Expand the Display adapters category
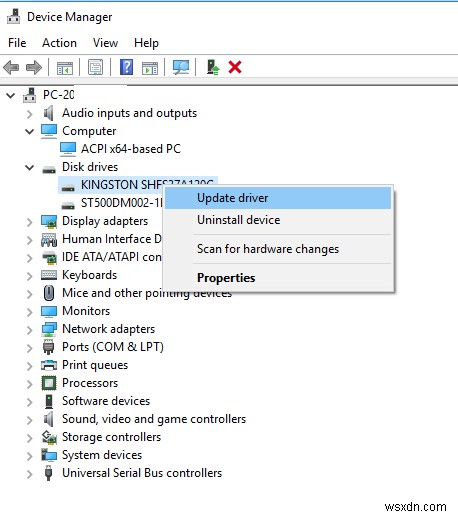The width and height of the screenshot is (458, 517). (x=29, y=222)
